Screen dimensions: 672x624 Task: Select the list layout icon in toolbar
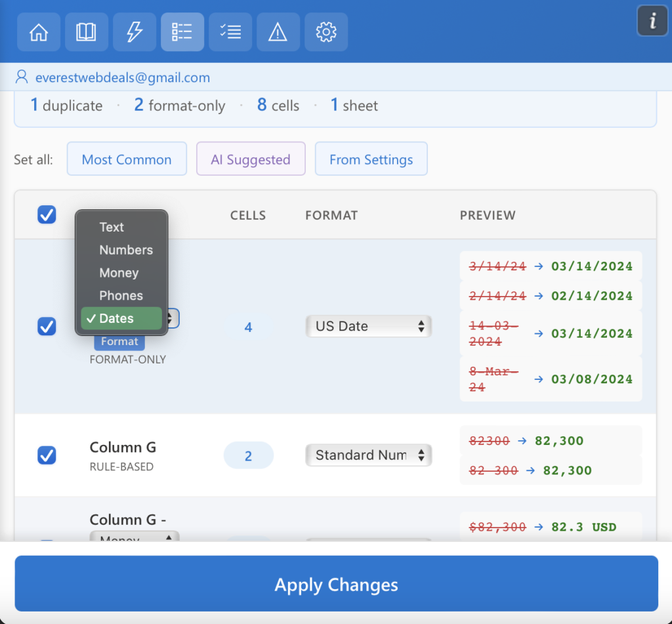tap(182, 32)
